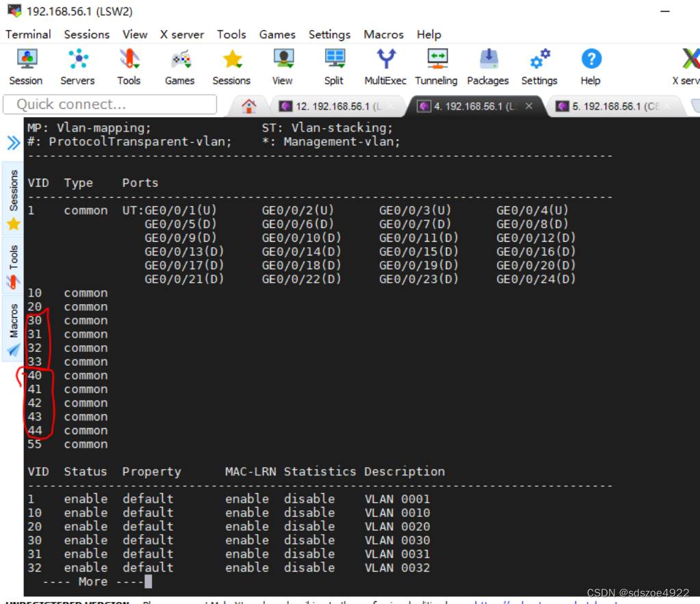Open the Tunneling toolbar icon

click(436, 67)
